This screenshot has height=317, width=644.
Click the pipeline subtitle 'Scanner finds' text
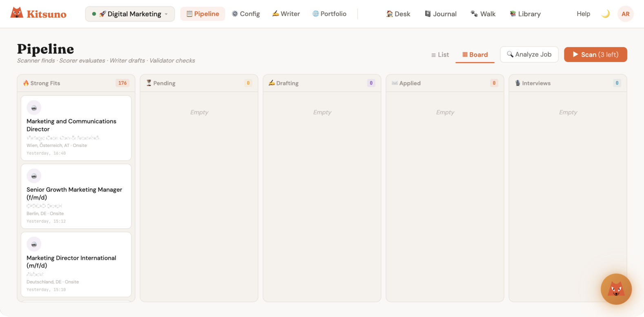click(36, 60)
